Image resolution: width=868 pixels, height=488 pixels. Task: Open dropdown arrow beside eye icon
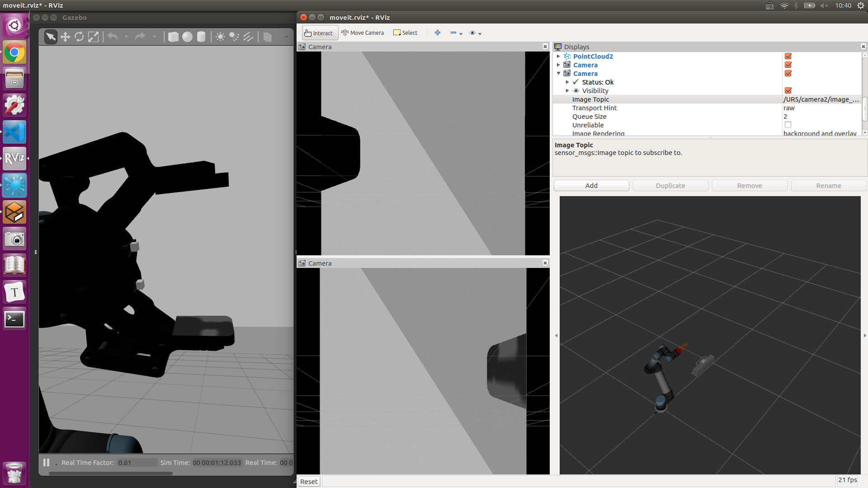coord(480,34)
